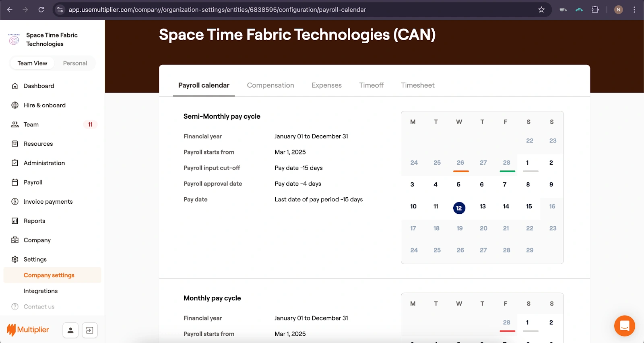The width and height of the screenshot is (644, 343).
Task: Click 'Pay date -15 days' value
Action: tap(299, 168)
